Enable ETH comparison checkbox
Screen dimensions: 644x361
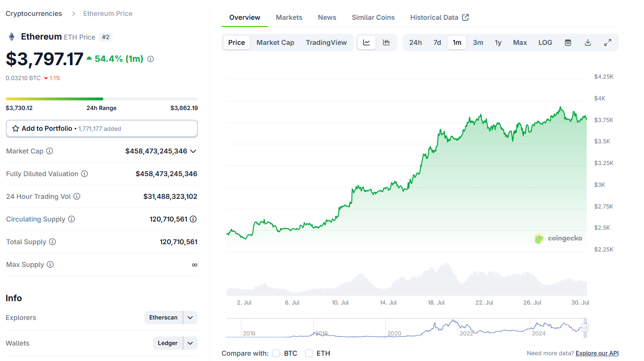point(309,353)
